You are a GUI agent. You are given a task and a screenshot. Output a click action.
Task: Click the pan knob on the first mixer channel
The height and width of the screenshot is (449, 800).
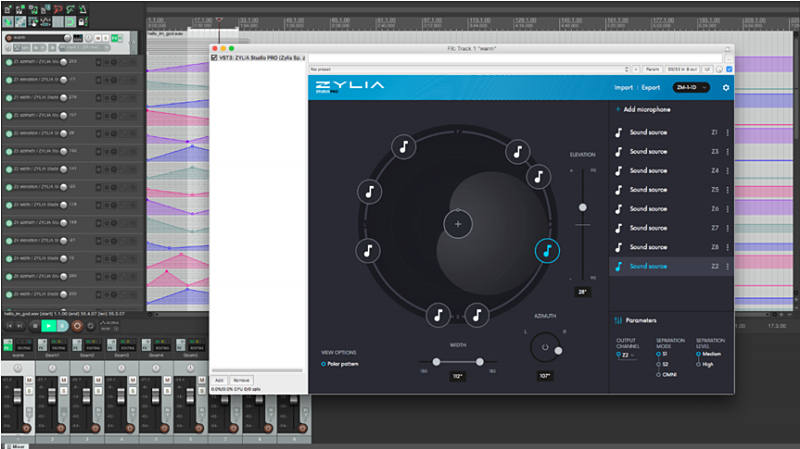pyautogui.click(x=17, y=368)
